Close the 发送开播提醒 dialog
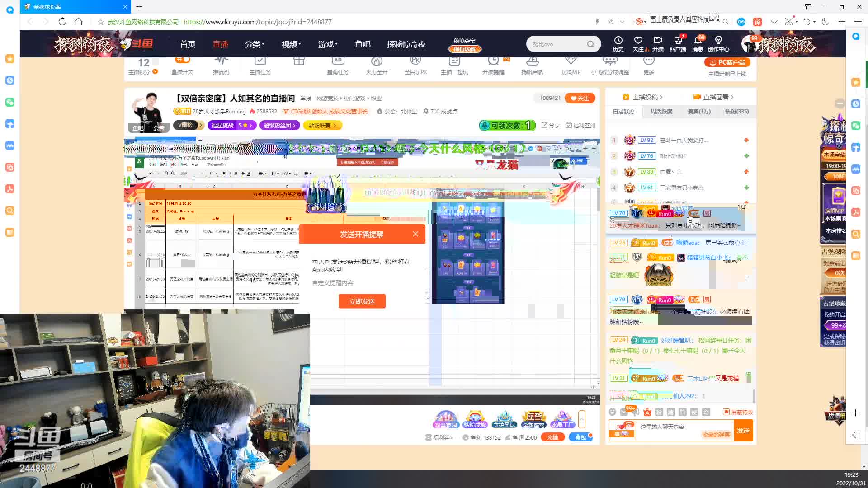 pos(415,234)
